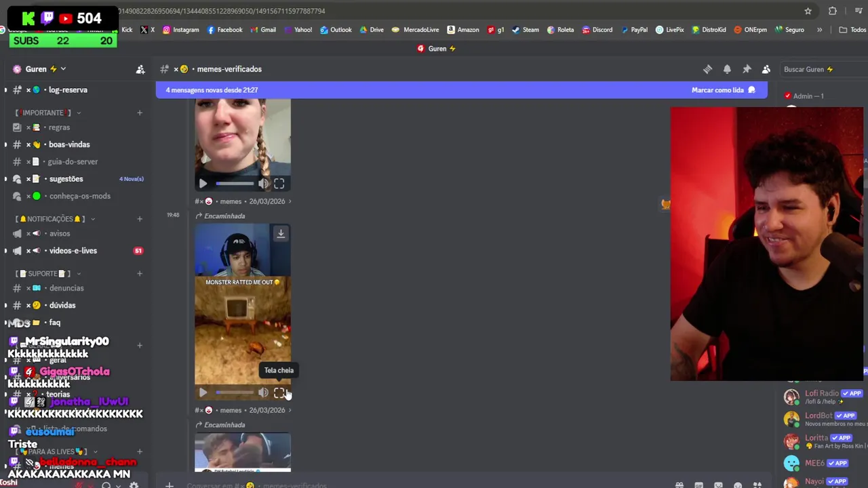Open the Discord bookmark
The image size is (868, 488).
point(597,30)
